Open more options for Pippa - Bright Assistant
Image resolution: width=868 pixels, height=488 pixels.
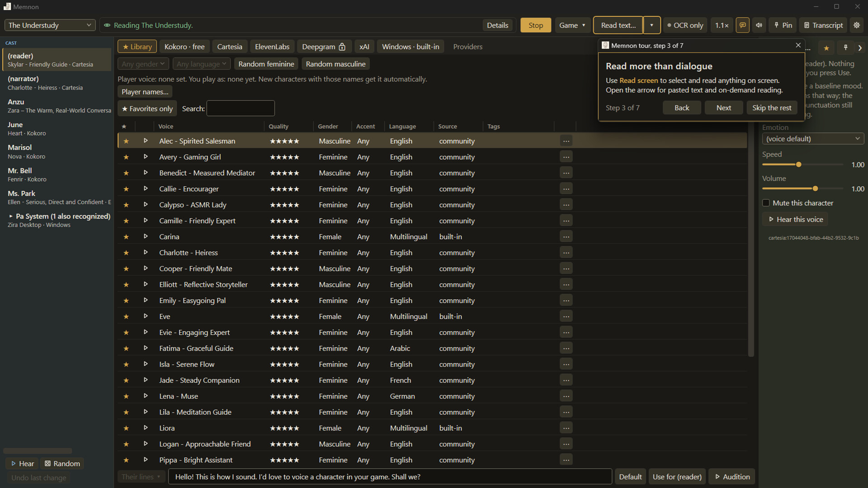[566, 460]
